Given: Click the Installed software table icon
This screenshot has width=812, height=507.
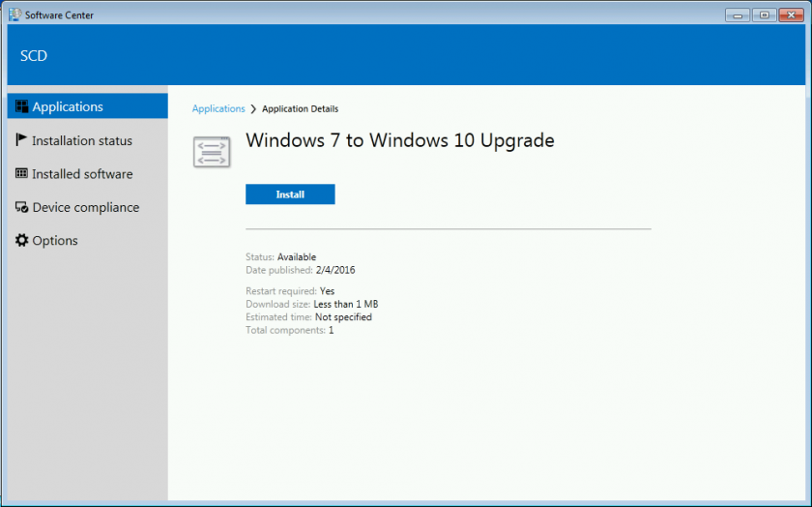Looking at the screenshot, I should (21, 174).
